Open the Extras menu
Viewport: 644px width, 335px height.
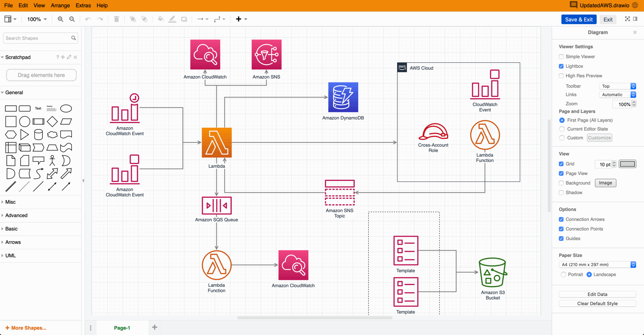pyautogui.click(x=83, y=5)
